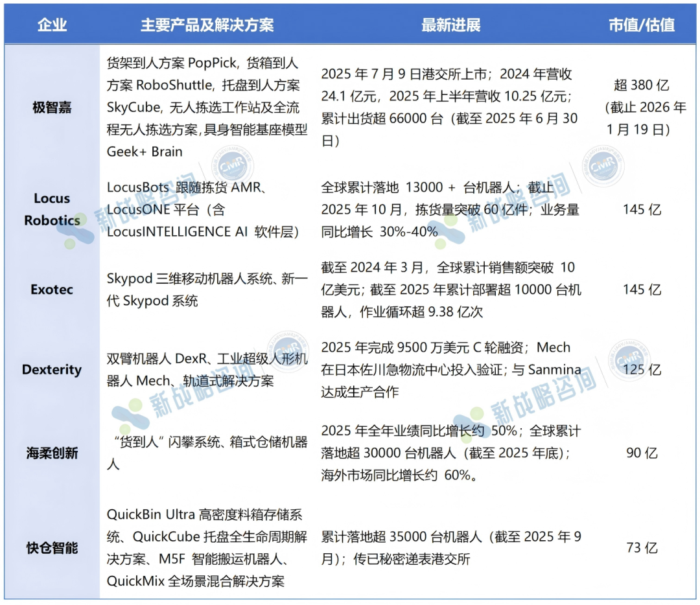
Task: Select the 主要产品及解决方案 column header
Action: click(207, 25)
